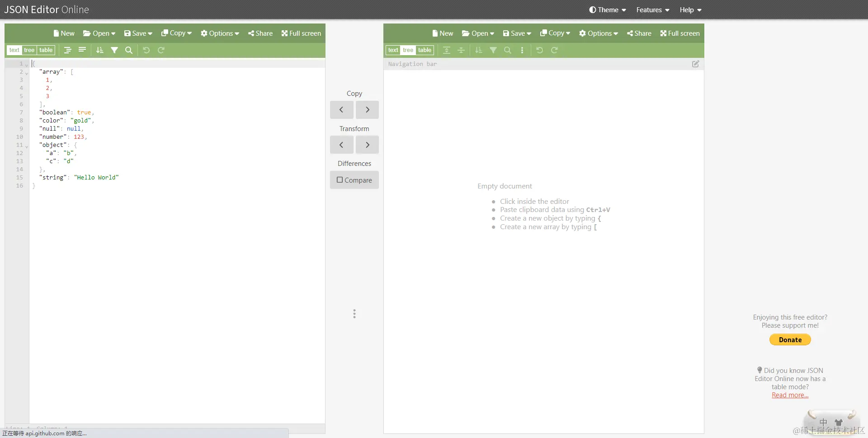Viewport: 868px width, 438px height.
Task: Open right editor Copy dropdown
Action: 556,33
